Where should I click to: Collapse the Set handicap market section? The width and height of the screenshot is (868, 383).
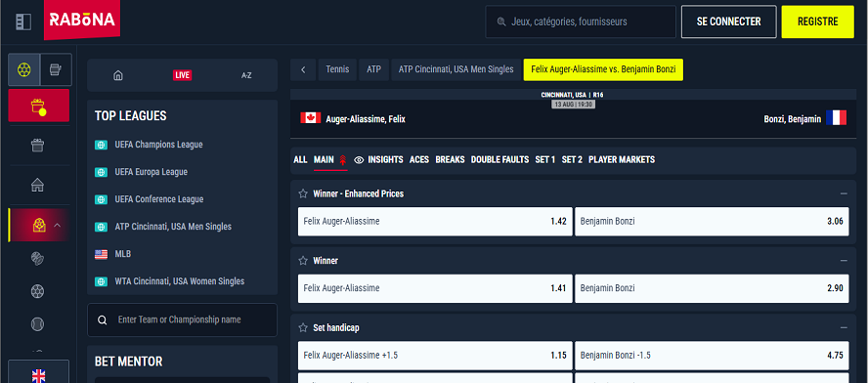844,327
